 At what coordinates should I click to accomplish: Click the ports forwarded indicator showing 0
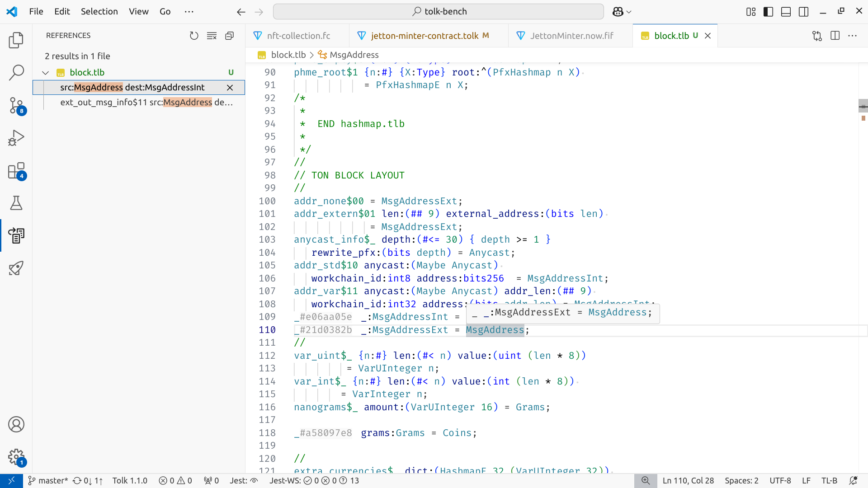click(x=211, y=481)
